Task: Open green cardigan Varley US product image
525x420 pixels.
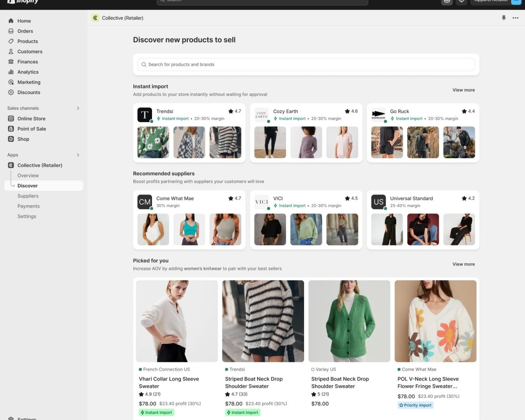Action: pyautogui.click(x=349, y=321)
